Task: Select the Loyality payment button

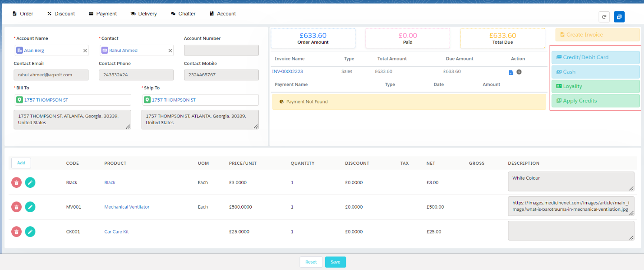Action: (x=596, y=86)
